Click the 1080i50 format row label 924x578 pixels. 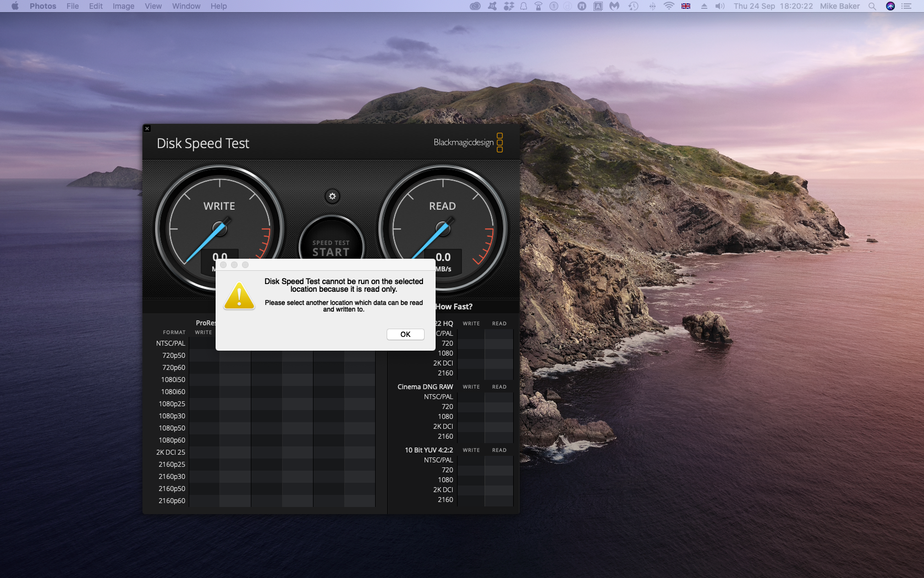(173, 380)
